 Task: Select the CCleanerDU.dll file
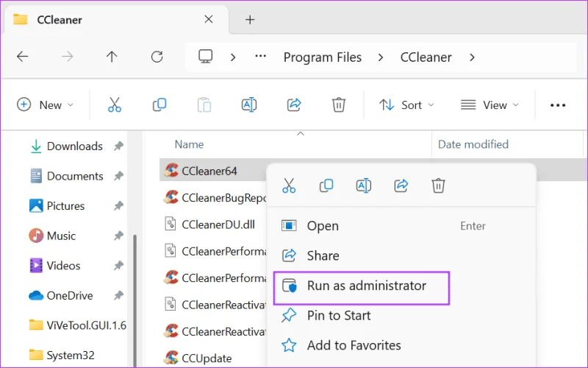pyautogui.click(x=210, y=224)
